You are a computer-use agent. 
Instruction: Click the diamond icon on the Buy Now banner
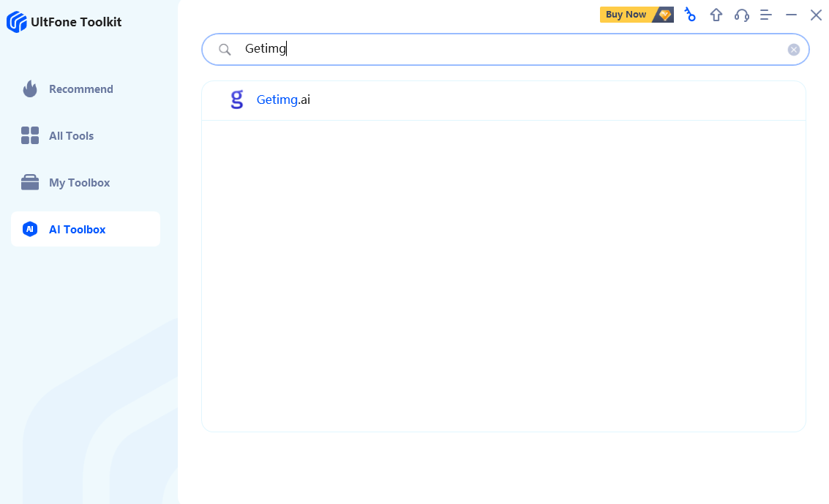click(x=663, y=14)
